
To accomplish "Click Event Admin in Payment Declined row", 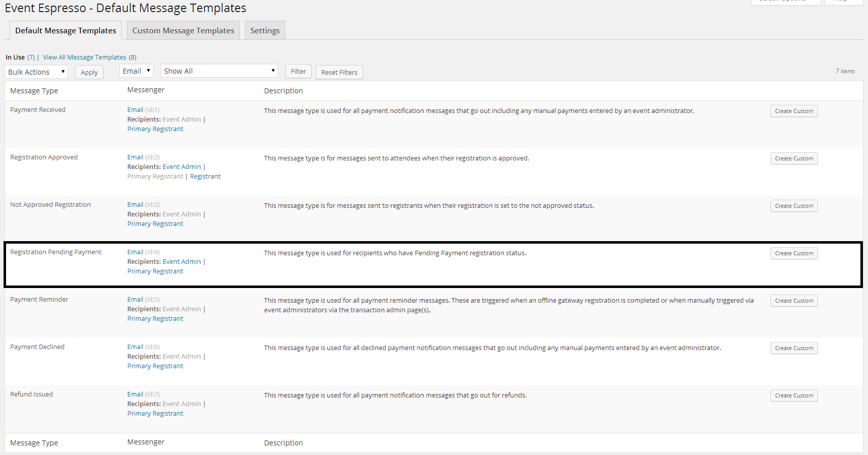I will pos(182,356).
